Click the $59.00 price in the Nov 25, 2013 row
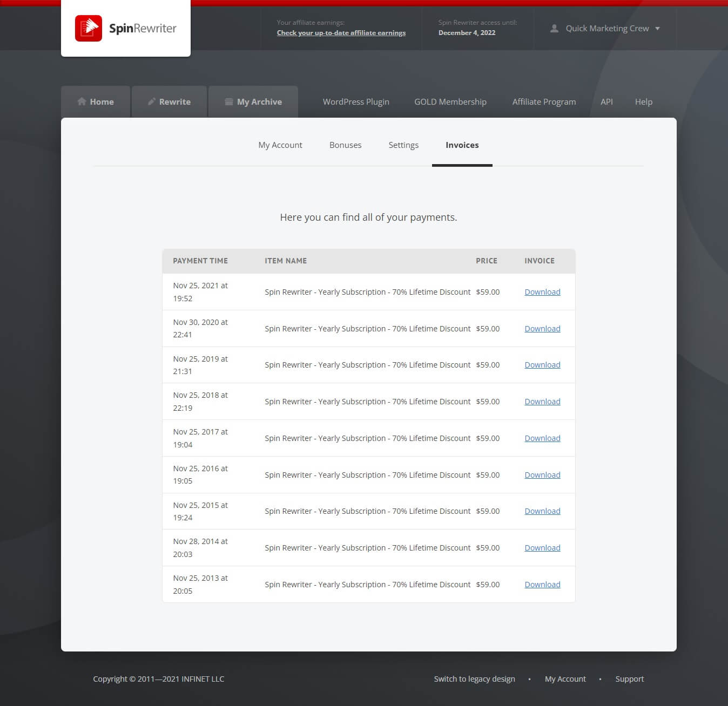This screenshot has height=706, width=728. [488, 585]
